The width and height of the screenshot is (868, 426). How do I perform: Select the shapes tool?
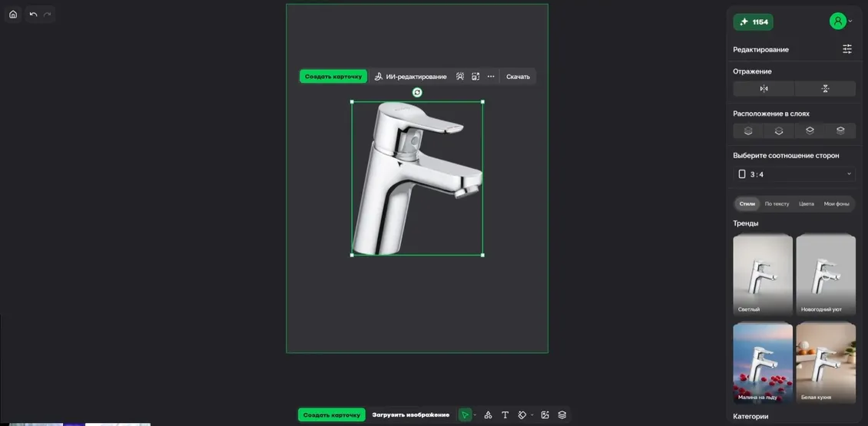click(x=489, y=415)
